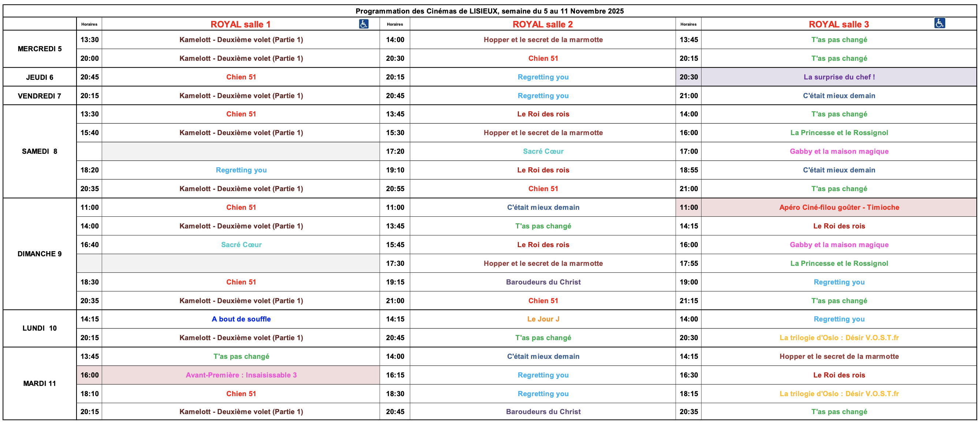Click the programme title at the top
Image resolution: width=980 pixels, height=424 pixels.
pos(489,11)
